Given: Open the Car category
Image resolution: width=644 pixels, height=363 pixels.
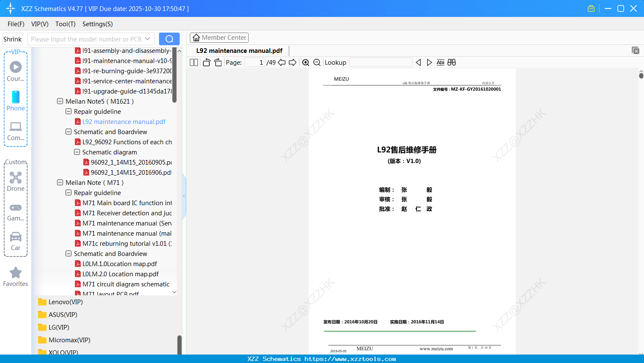Looking at the screenshot, I should (16, 241).
